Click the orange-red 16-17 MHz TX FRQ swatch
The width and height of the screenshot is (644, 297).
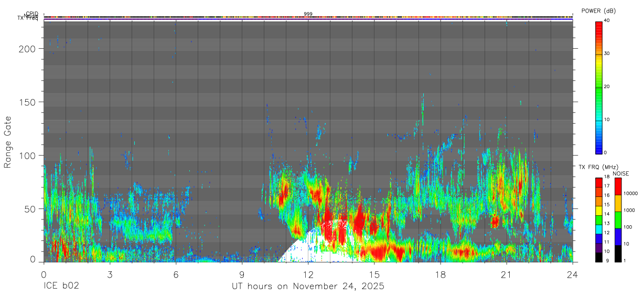point(599,191)
